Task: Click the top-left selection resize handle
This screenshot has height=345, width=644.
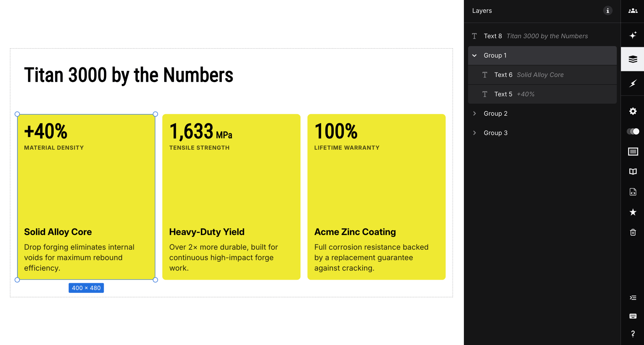Action: (x=17, y=114)
